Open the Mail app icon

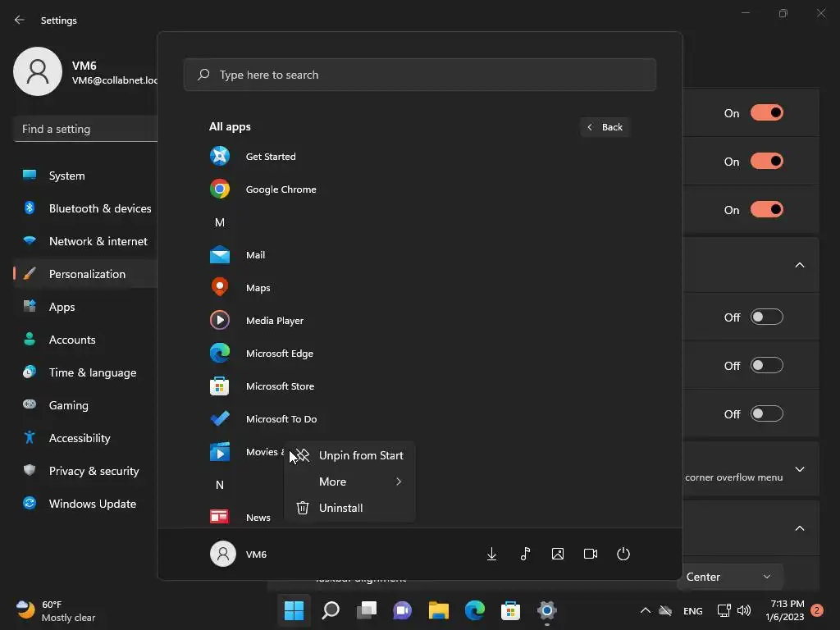(220, 254)
